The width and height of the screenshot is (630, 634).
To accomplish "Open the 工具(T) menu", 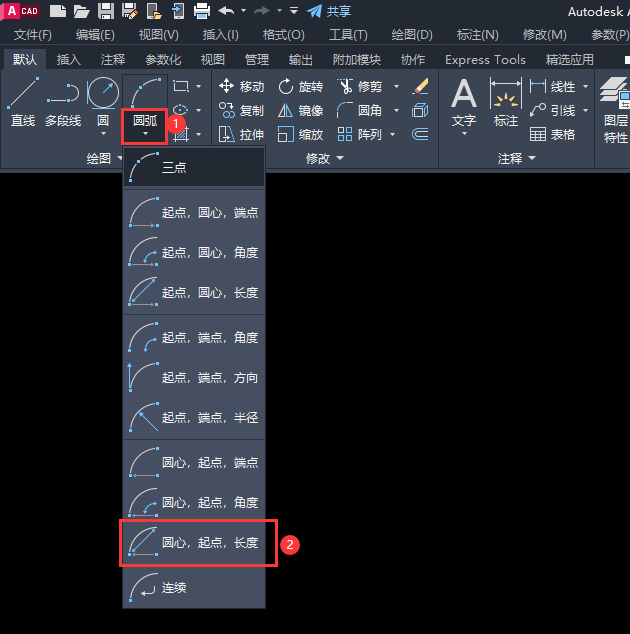I will click(348, 35).
